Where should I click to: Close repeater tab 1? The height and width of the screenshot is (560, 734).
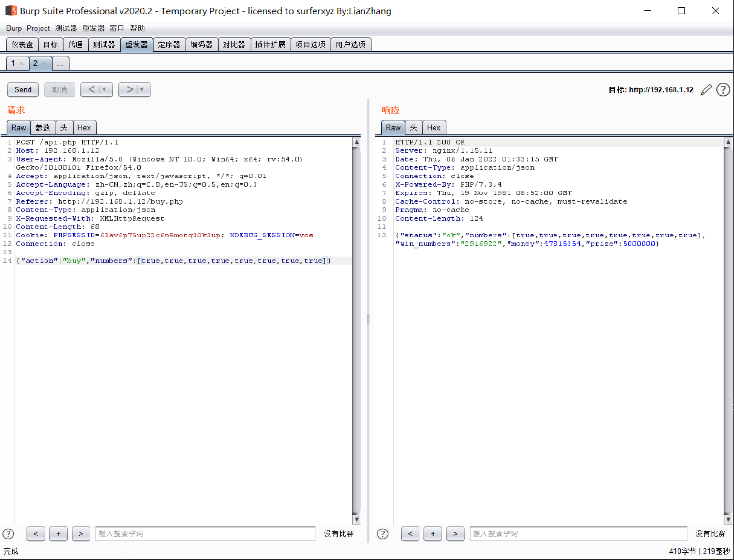21,63
